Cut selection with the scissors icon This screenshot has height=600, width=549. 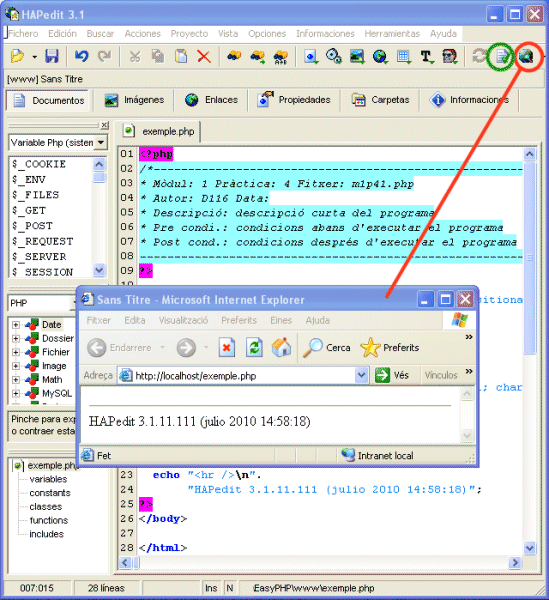pyautogui.click(x=135, y=56)
